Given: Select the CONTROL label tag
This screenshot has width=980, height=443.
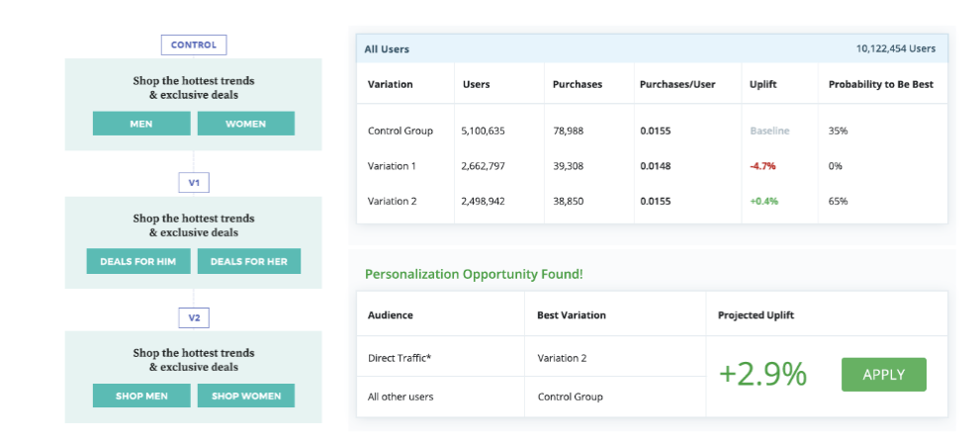Looking at the screenshot, I should click(194, 44).
